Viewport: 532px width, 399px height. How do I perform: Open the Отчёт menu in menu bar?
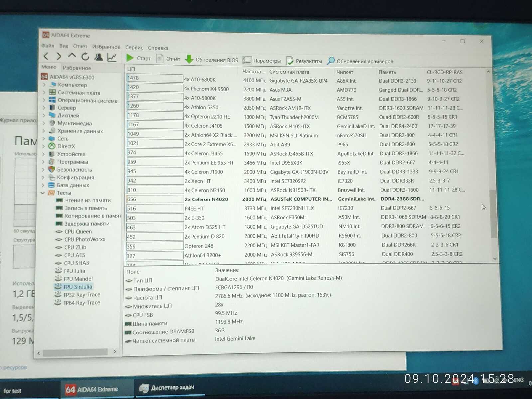[80, 46]
